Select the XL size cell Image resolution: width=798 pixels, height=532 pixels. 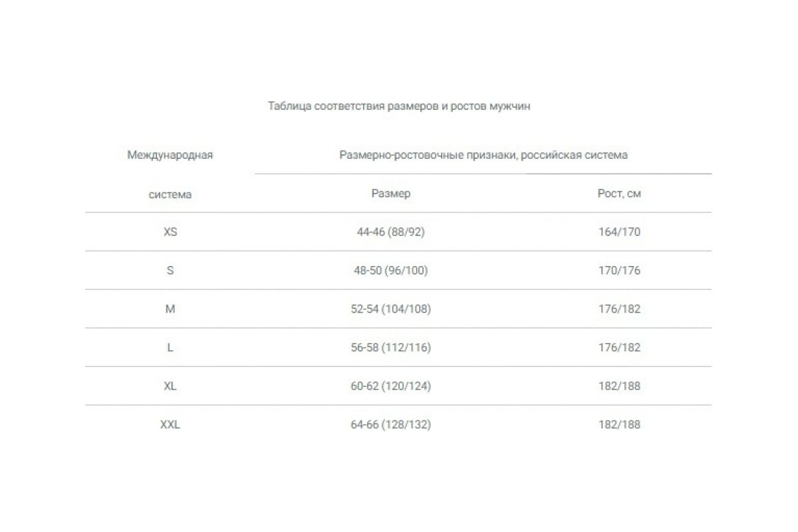pyautogui.click(x=170, y=386)
